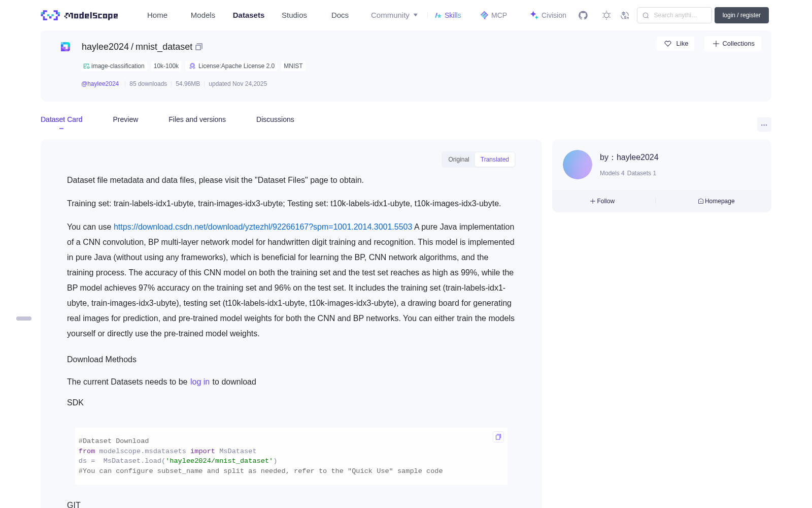Open the csdn.net download link
The height and width of the screenshot is (508, 812).
(x=263, y=227)
